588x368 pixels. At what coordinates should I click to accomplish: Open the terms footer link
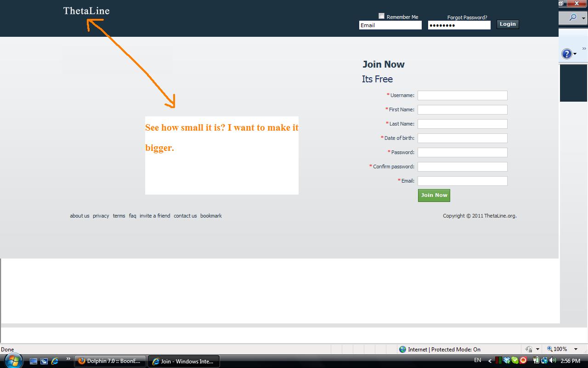pyautogui.click(x=119, y=216)
